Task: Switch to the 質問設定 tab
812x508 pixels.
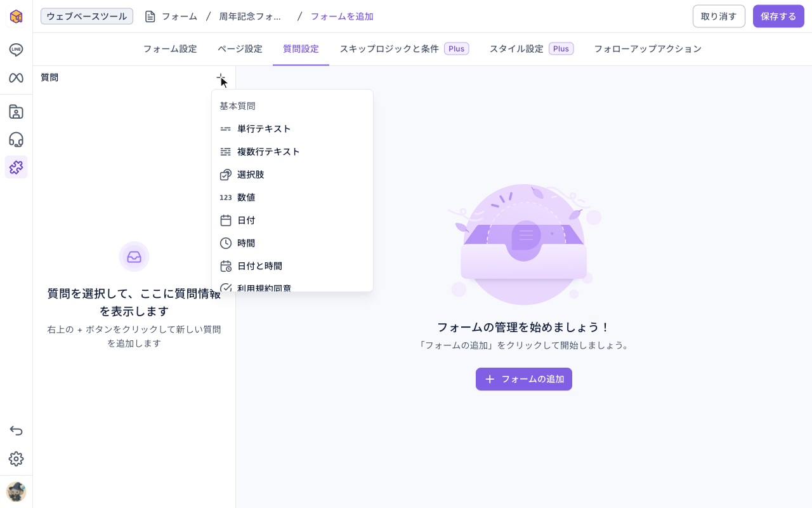Action: [301, 49]
